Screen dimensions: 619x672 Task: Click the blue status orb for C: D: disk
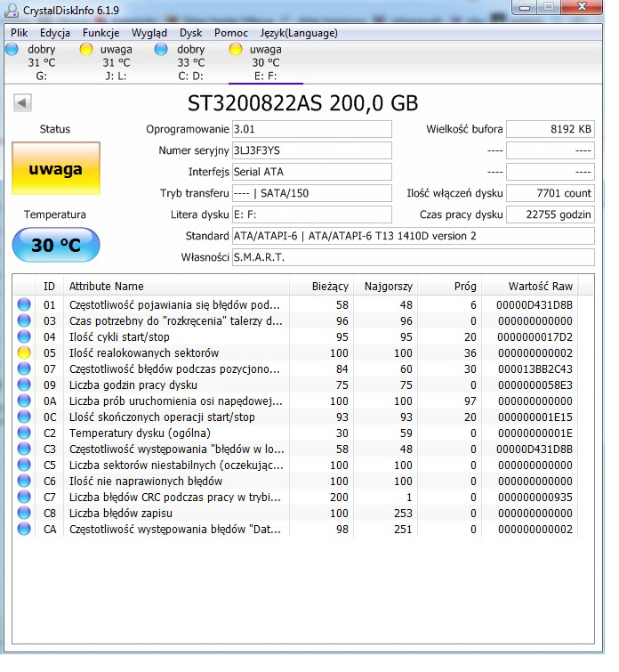[x=161, y=49]
